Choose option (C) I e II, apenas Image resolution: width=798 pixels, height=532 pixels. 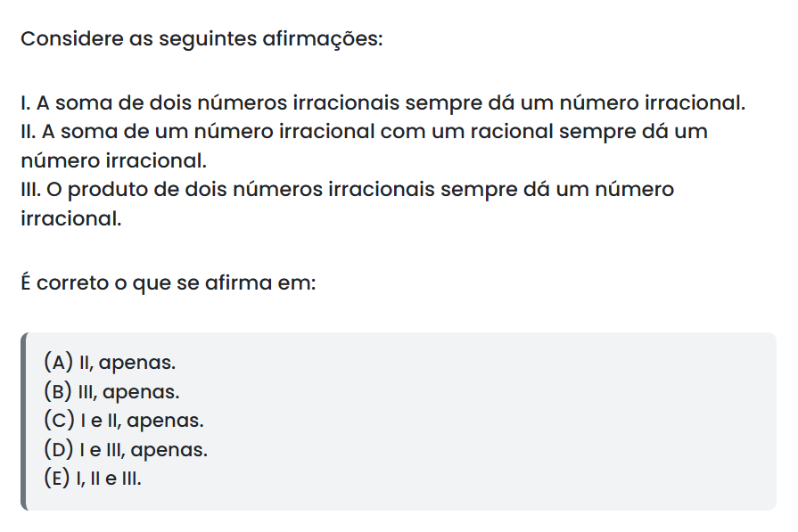coord(123,420)
